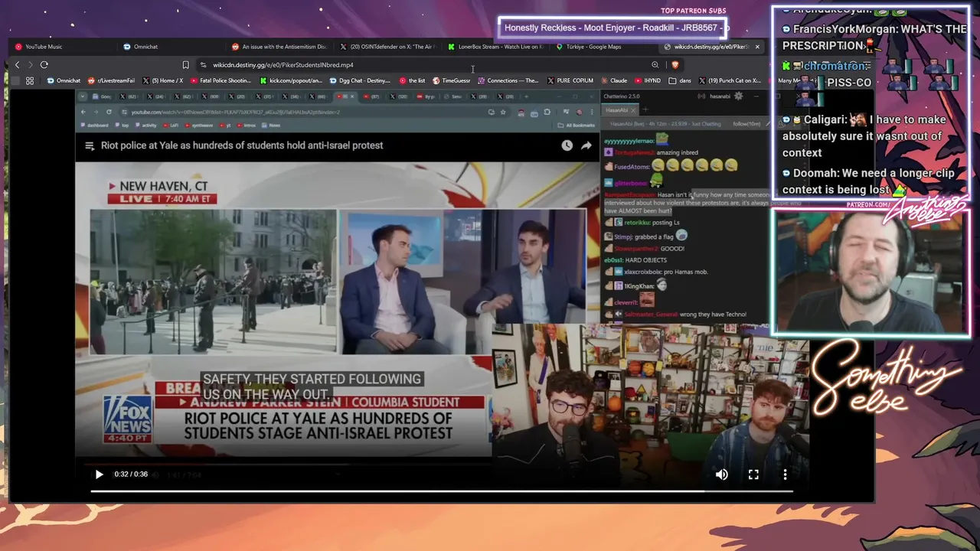Click the 0:32 / 0:36 time display
This screenshot has width=980, height=551.
pos(131,474)
